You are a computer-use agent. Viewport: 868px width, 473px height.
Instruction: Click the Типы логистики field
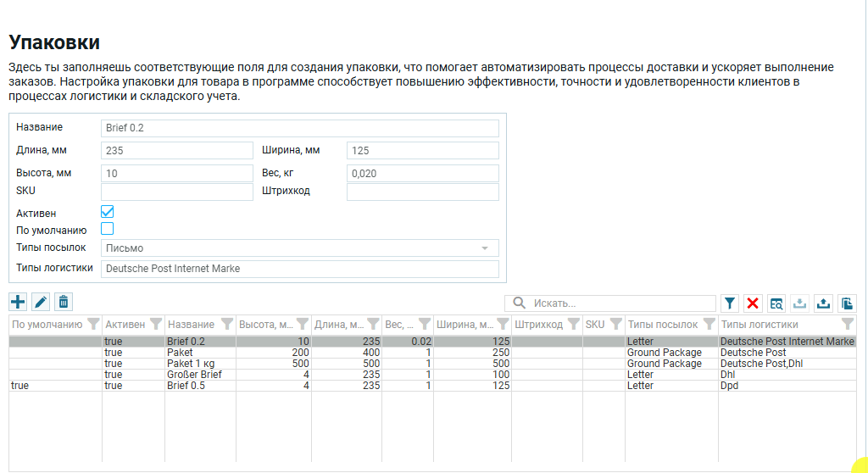[300, 269]
